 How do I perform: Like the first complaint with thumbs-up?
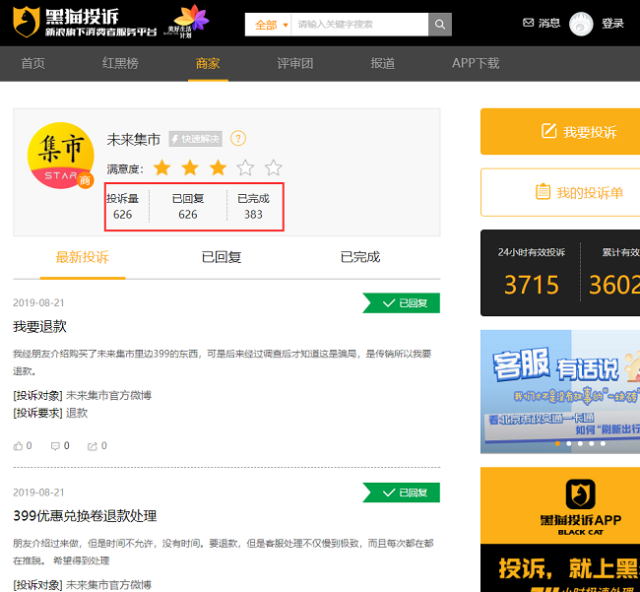(x=19, y=446)
